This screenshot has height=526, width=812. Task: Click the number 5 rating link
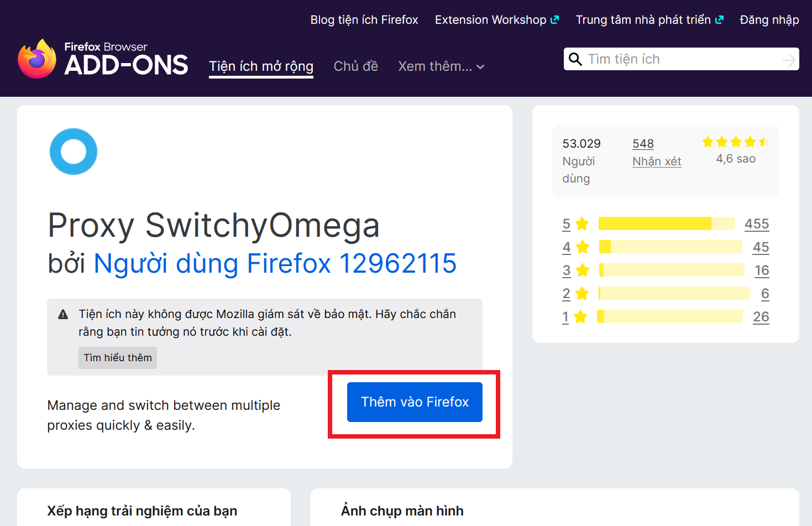[x=567, y=224]
